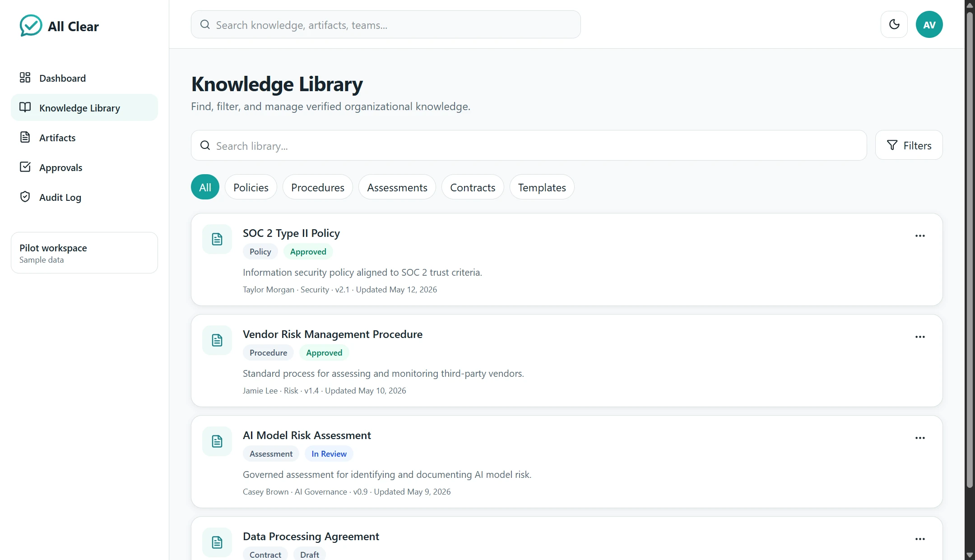Click the Filters funnel icon
975x560 pixels.
pos(892,145)
